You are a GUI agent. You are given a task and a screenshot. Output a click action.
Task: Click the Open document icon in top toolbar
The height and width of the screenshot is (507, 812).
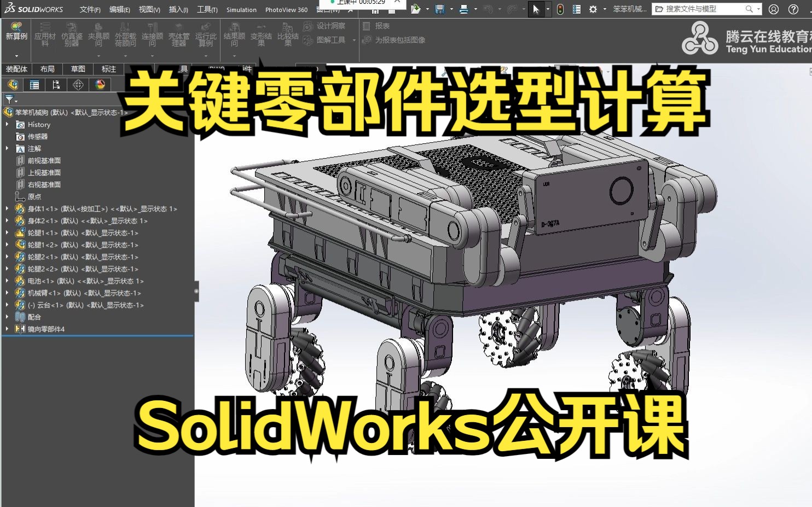415,9
